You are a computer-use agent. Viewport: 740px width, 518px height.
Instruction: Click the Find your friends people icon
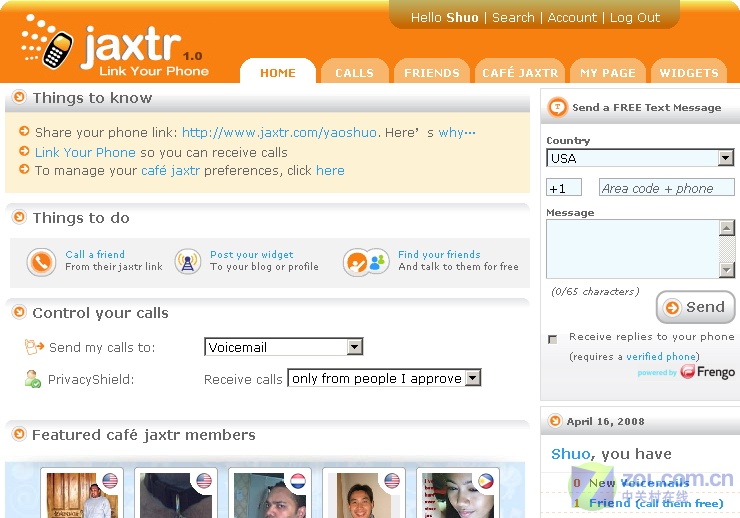366,262
